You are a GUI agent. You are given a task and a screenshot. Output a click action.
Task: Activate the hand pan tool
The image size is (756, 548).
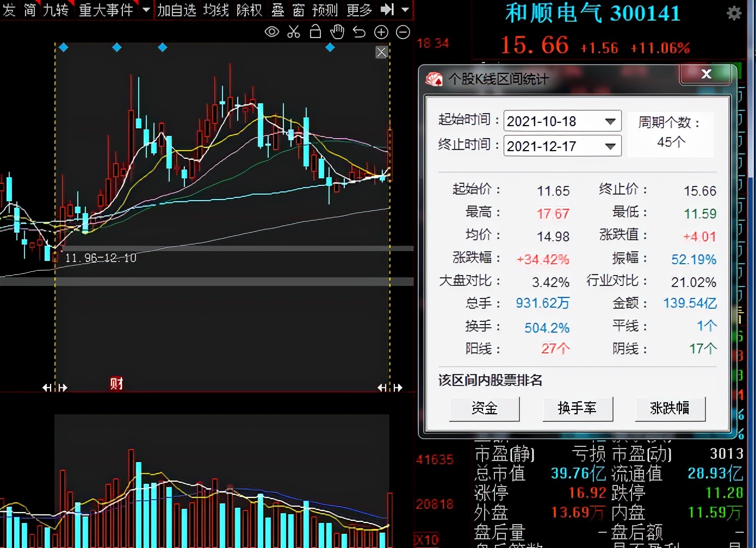(337, 32)
